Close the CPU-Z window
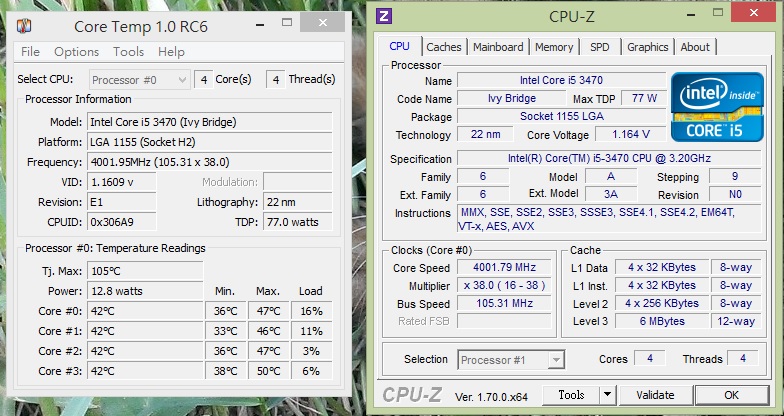The width and height of the screenshot is (784, 416). point(754,12)
